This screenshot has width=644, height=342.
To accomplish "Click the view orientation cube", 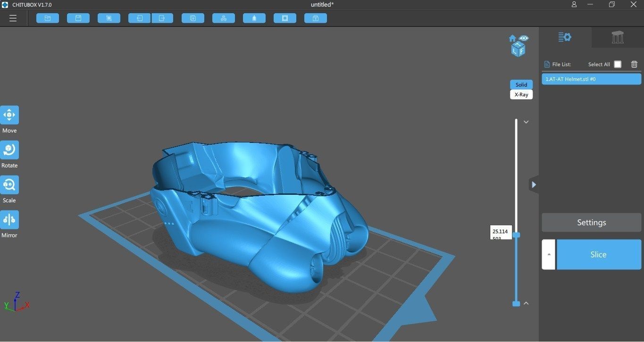I will (x=518, y=49).
